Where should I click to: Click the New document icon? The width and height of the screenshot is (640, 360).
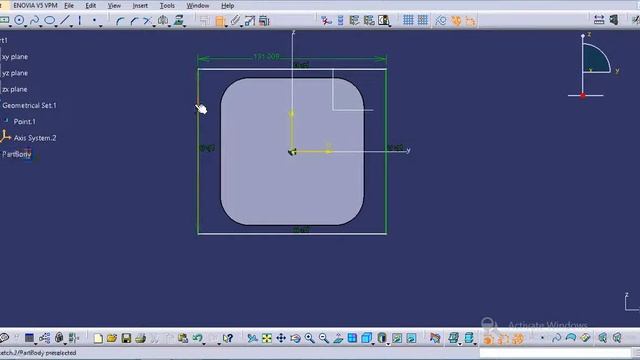point(98,338)
